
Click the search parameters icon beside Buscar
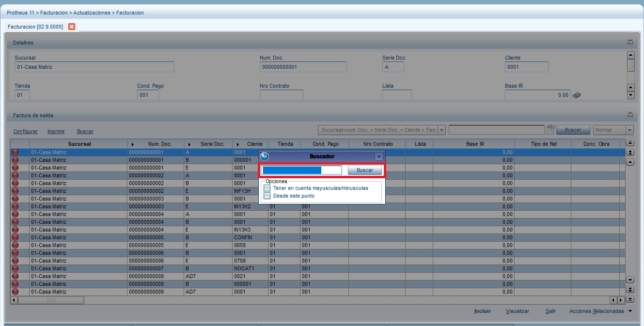[550, 129]
